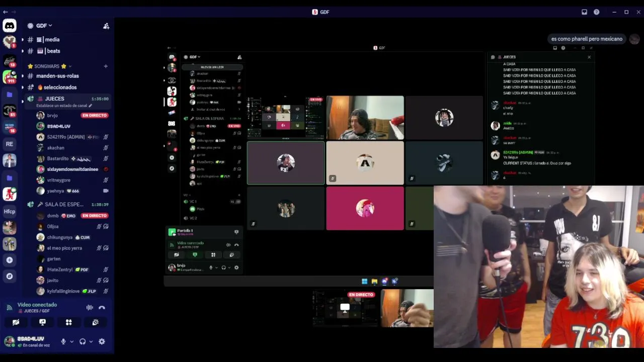Toggle the muted icon beside Bastardito
Screen dimensions: 644x362
[x=106, y=159]
